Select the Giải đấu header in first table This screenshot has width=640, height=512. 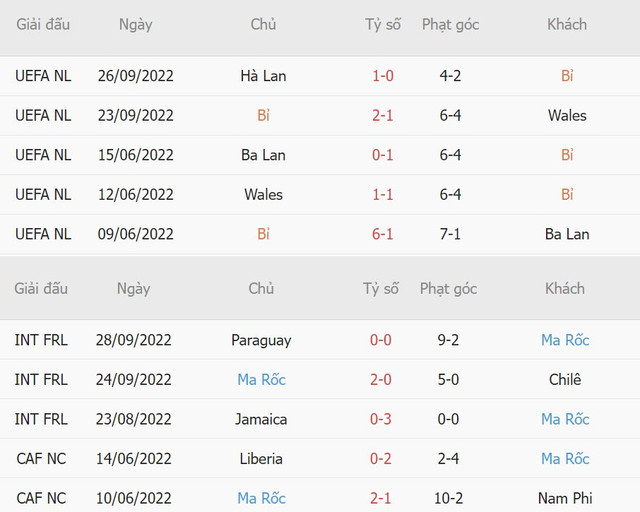(43, 24)
